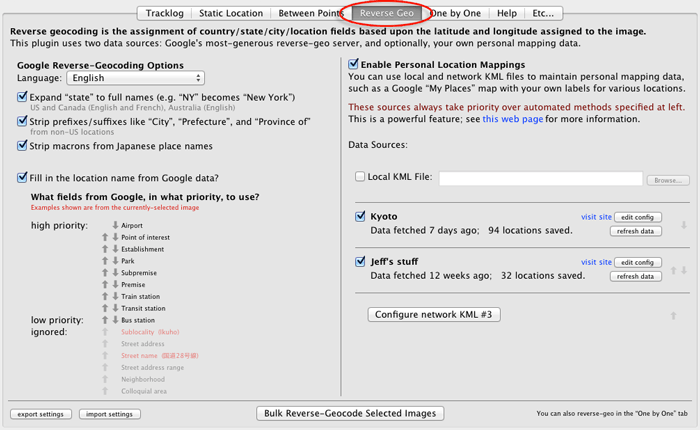The image size is (700, 430).
Task: Go to the Between Points tab
Action: tap(311, 13)
